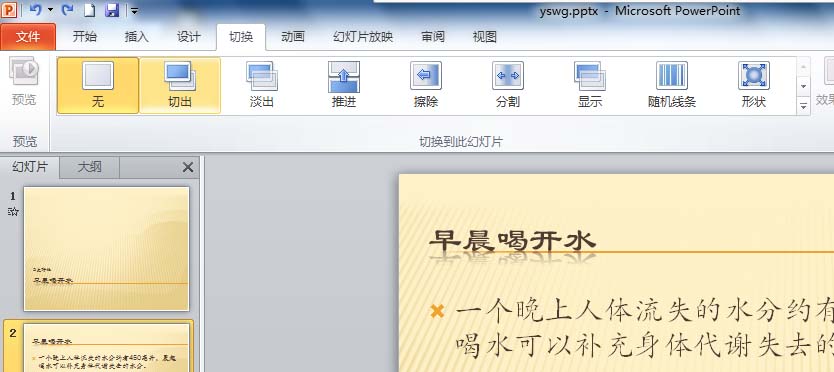Apply the 推进 push transition
The width and height of the screenshot is (834, 372).
click(344, 85)
